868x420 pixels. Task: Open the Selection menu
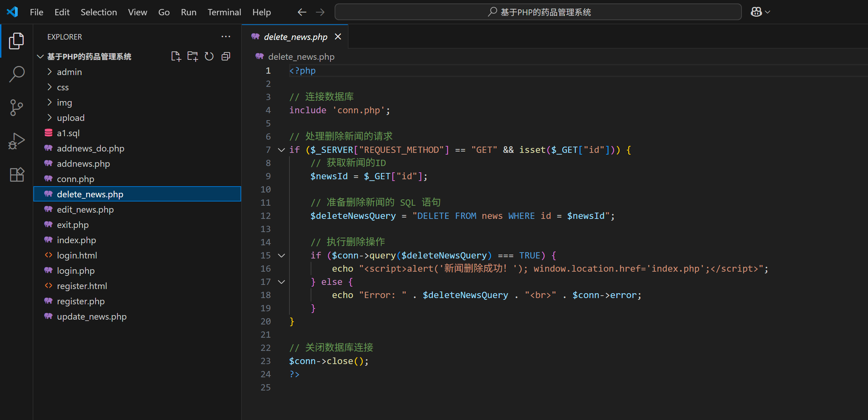[x=99, y=12]
